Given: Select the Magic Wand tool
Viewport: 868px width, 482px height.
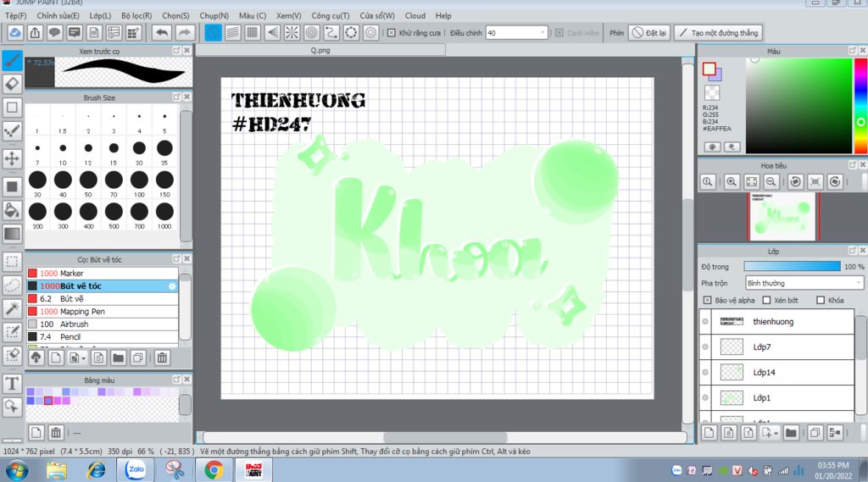Looking at the screenshot, I should 12,309.
